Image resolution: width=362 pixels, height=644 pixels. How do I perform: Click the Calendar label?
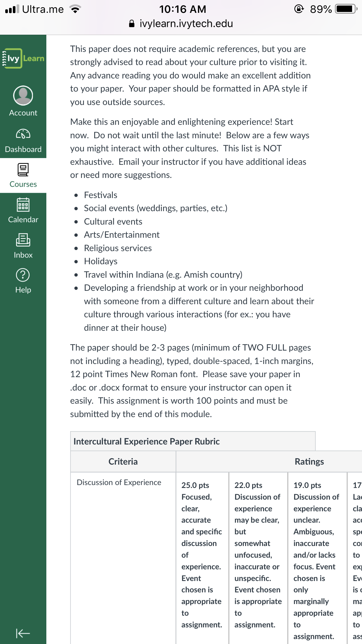[23, 220]
